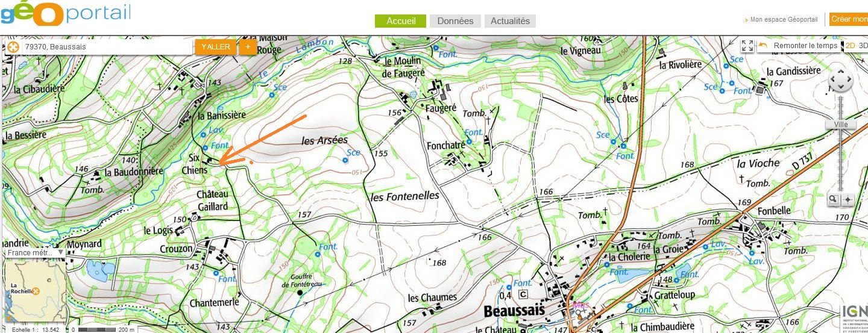Click the le Moulin de Faugeré label
This screenshot has height=333, width=868.
404,67
